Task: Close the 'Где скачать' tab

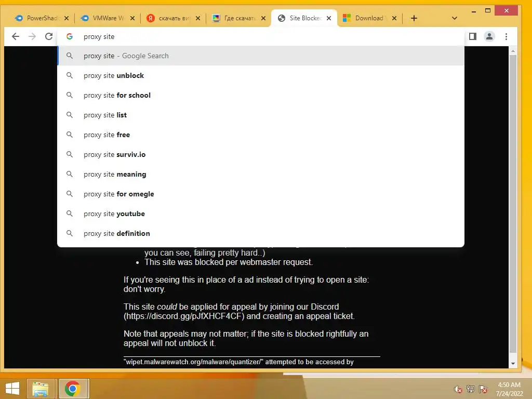Action: coord(263,18)
